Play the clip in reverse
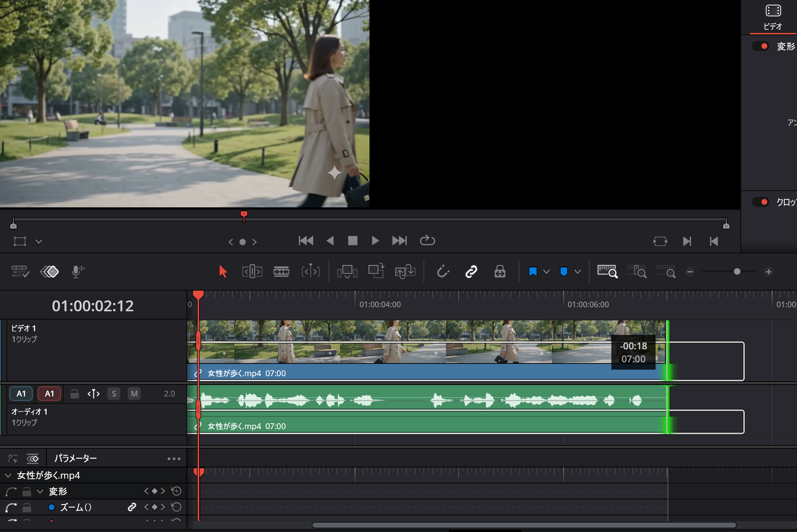The height and width of the screenshot is (532, 797). click(x=330, y=241)
